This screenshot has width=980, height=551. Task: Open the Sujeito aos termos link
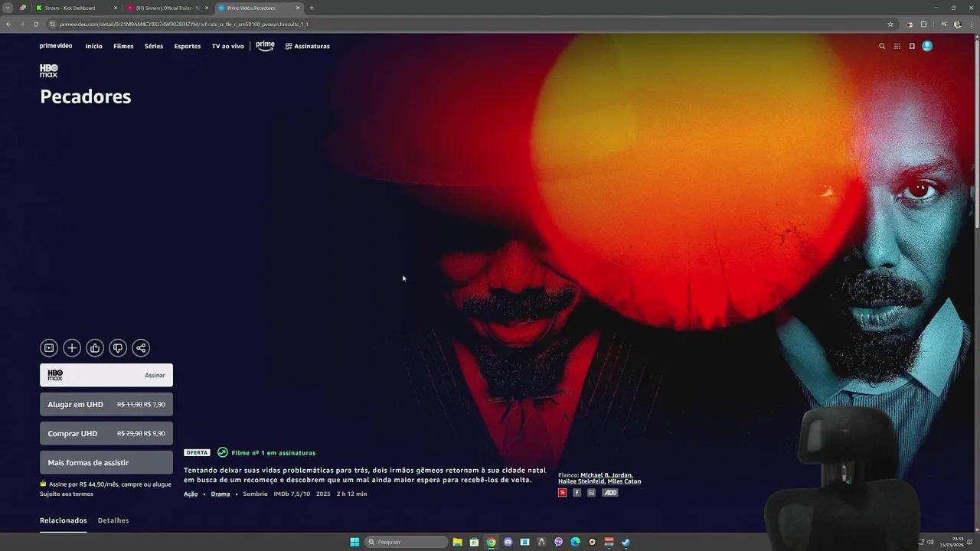click(67, 494)
